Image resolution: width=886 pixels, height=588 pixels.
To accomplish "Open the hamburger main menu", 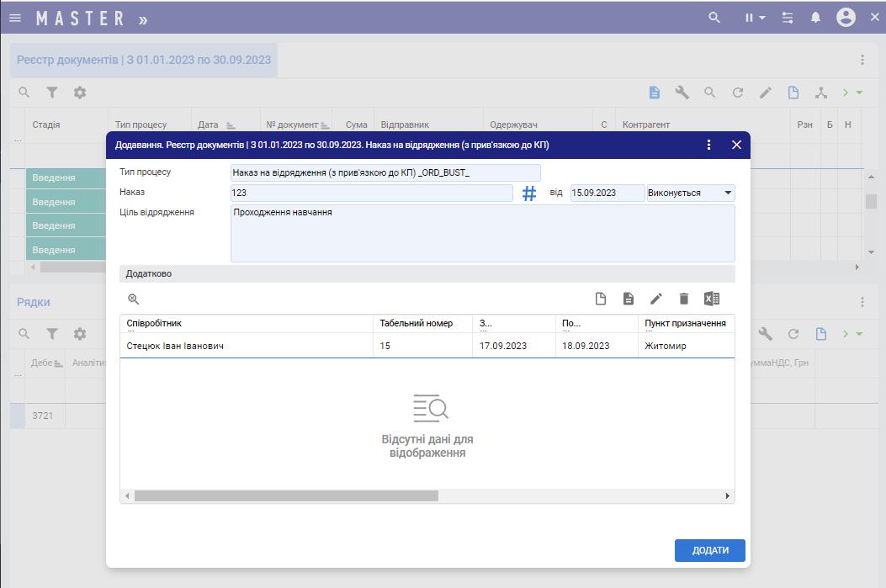I will 15,18.
